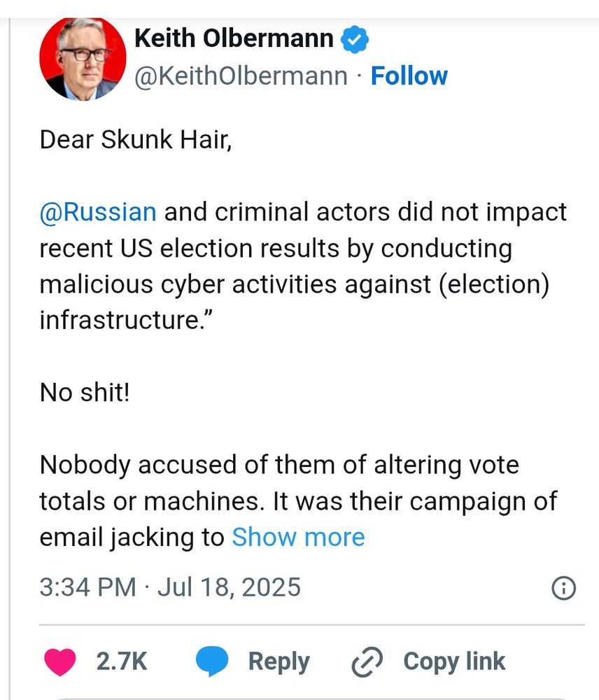This screenshot has height=700, width=599.
Task: Click the Follow button
Action: (411, 76)
